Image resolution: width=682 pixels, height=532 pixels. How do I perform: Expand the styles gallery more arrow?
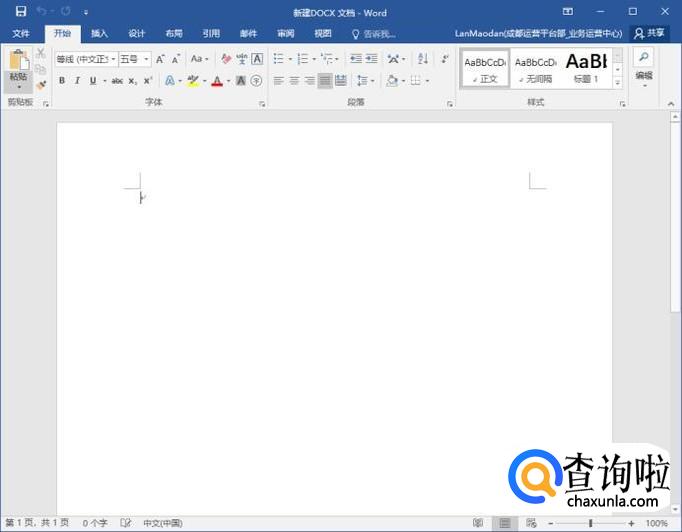coord(618,82)
